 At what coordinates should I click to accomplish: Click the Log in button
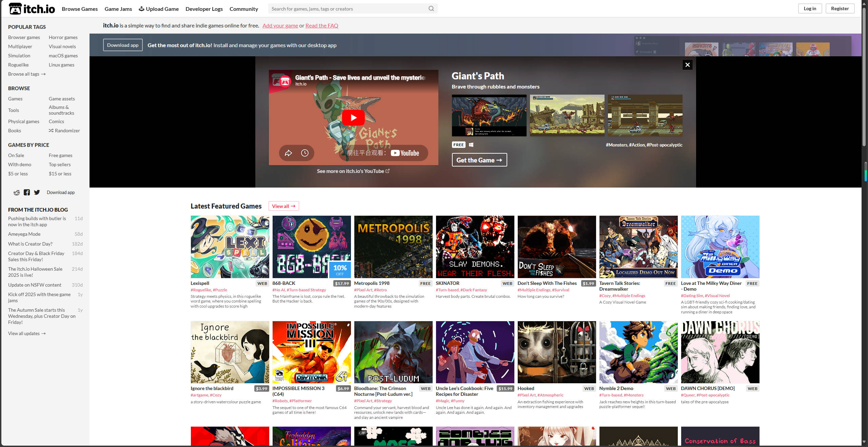[x=810, y=8]
